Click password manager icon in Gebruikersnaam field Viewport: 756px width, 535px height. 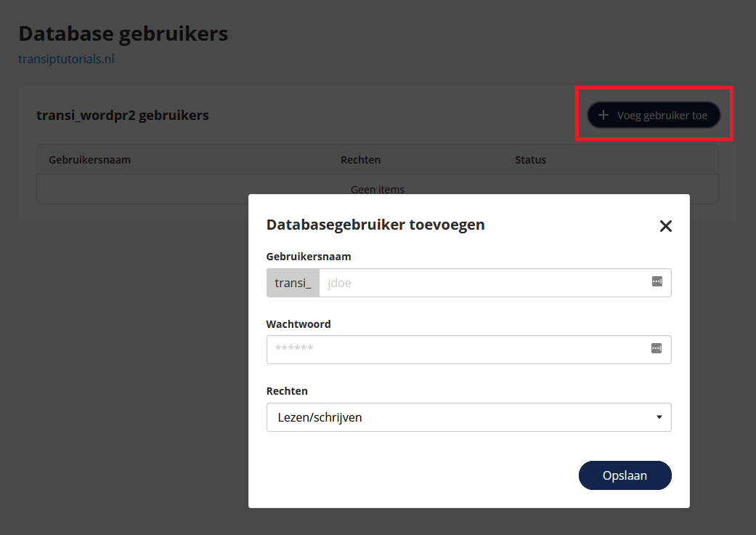tap(657, 281)
